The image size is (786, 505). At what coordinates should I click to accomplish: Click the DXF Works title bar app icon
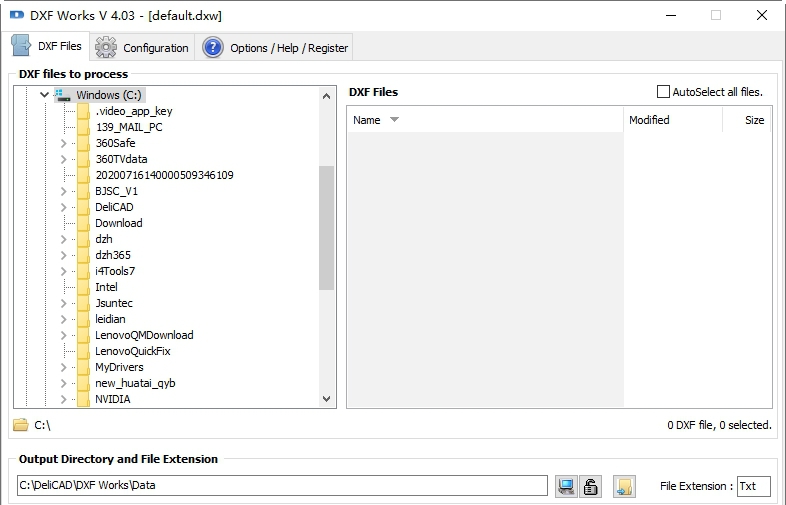click(x=17, y=15)
